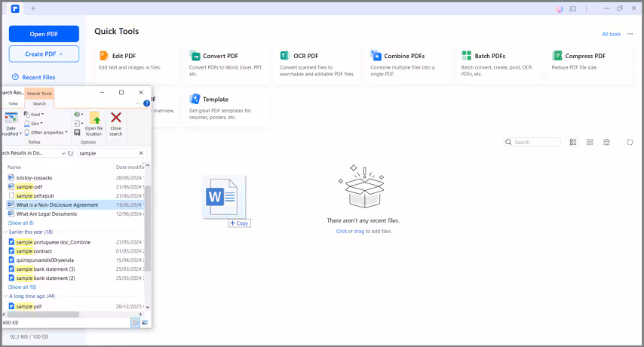Open the Convert PDF tool

coord(195,56)
